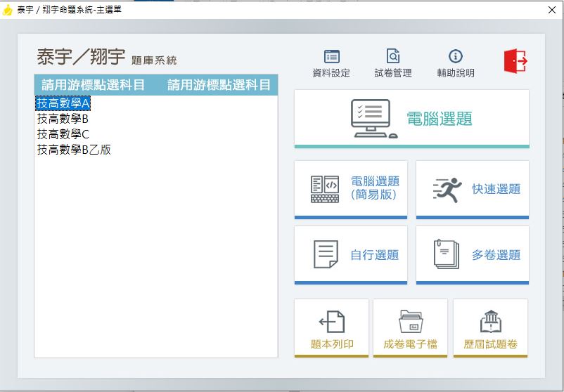
Task: Open 資料設定 data settings icon
Action: [x=331, y=57]
